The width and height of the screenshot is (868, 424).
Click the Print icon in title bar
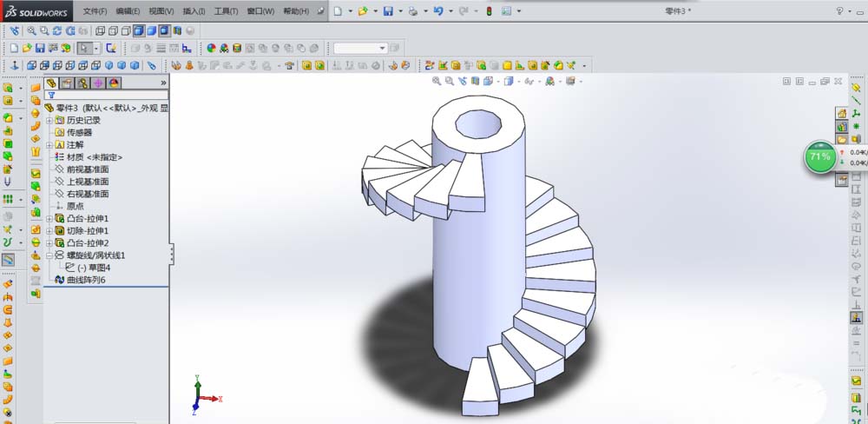point(413,11)
